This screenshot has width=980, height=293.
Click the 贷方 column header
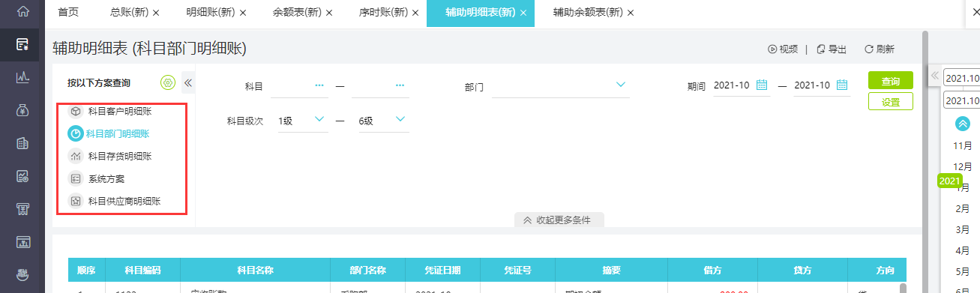(x=802, y=270)
